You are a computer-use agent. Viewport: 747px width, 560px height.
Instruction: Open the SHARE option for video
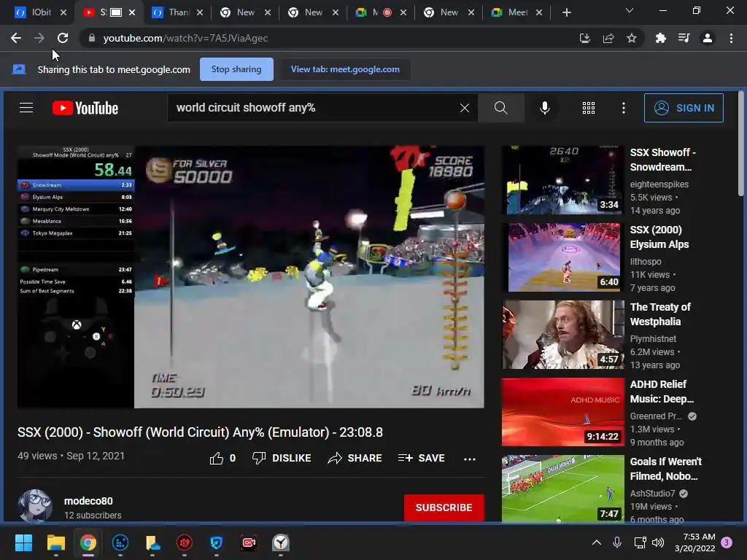tap(355, 458)
